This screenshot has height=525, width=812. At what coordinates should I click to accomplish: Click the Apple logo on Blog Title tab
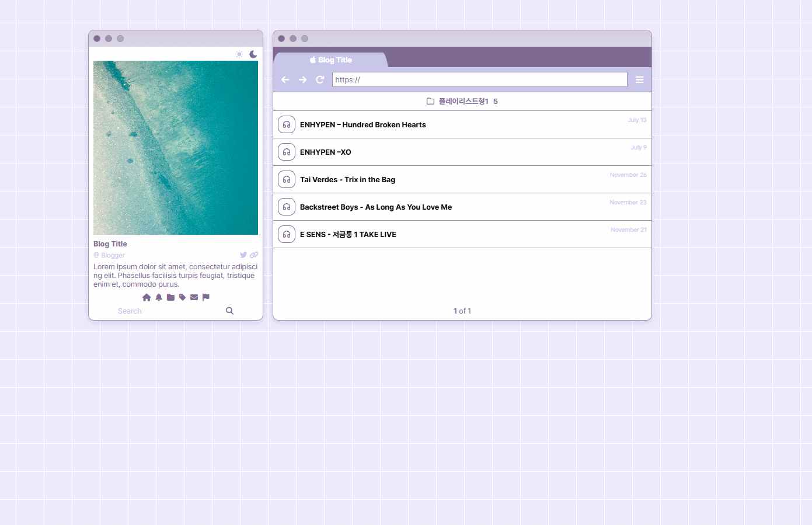tap(313, 60)
